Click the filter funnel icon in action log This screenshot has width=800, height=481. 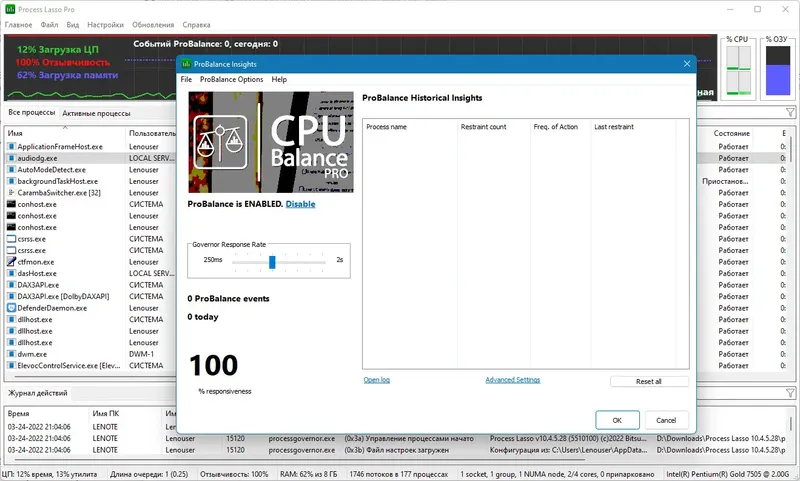pos(790,393)
